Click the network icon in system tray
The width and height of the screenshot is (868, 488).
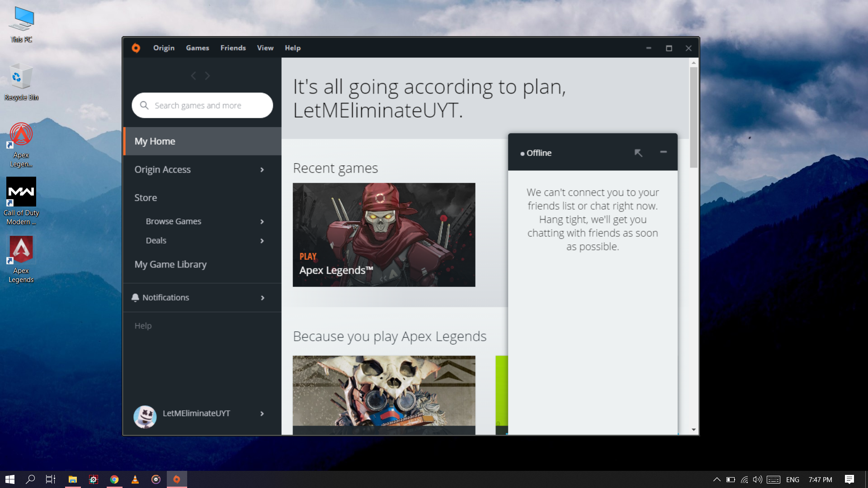(x=744, y=479)
